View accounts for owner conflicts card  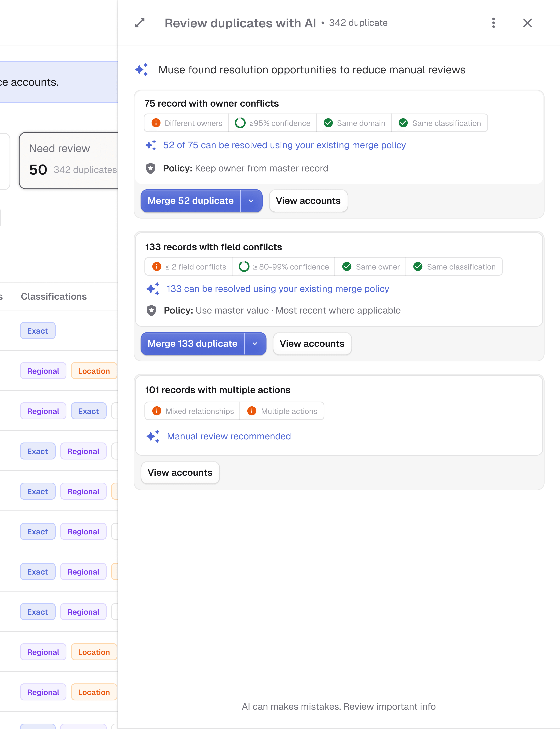(308, 201)
